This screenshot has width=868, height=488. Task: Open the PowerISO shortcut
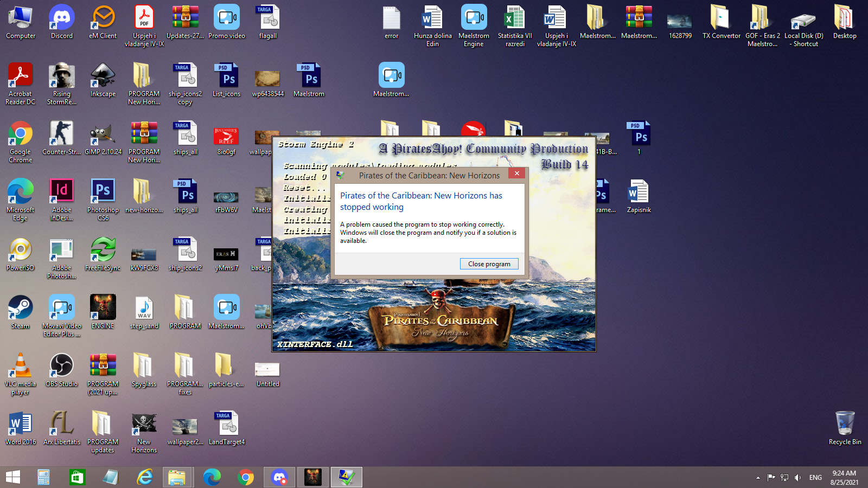coord(21,254)
